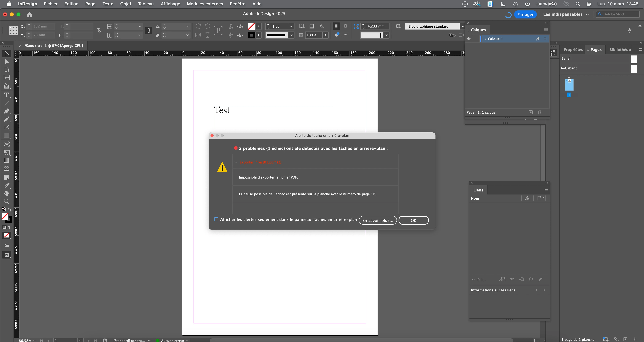The height and width of the screenshot is (342, 644).
Task: Click the OK button in the alert
Action: (413, 220)
